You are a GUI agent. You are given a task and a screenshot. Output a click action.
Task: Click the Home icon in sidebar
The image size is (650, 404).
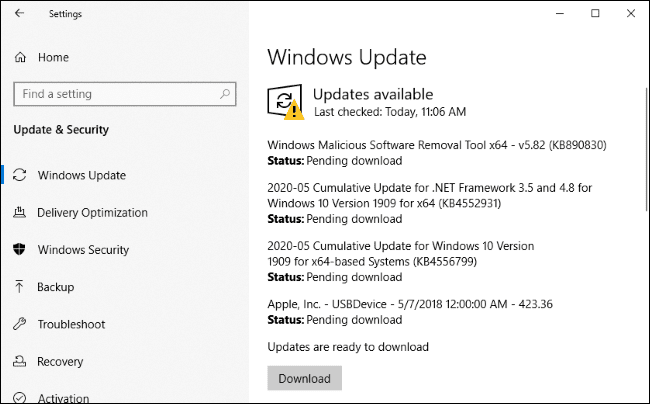click(21, 58)
